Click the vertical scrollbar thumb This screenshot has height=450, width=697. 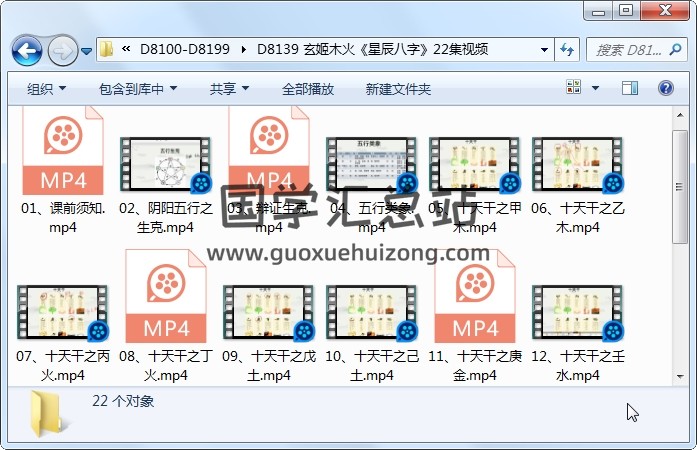(680, 187)
